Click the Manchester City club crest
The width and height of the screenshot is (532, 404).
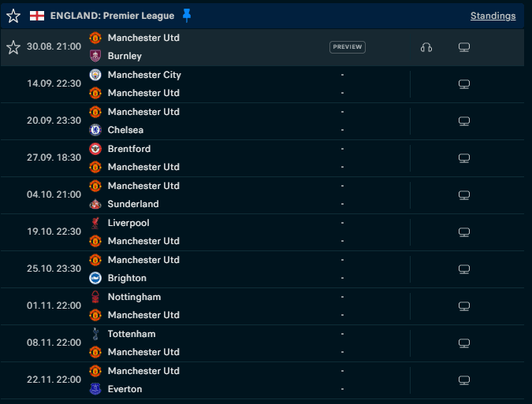coord(95,75)
